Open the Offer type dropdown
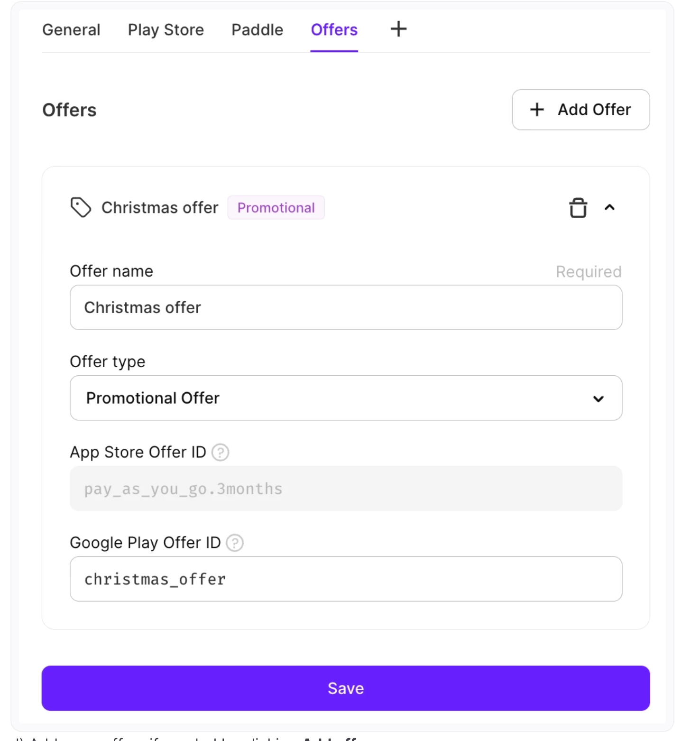Screen dimensions: 700x741 click(345, 398)
